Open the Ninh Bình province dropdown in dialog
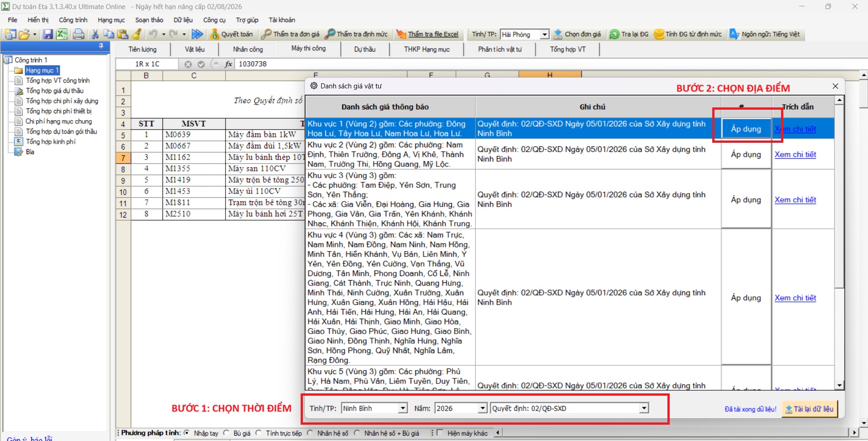 [403, 408]
